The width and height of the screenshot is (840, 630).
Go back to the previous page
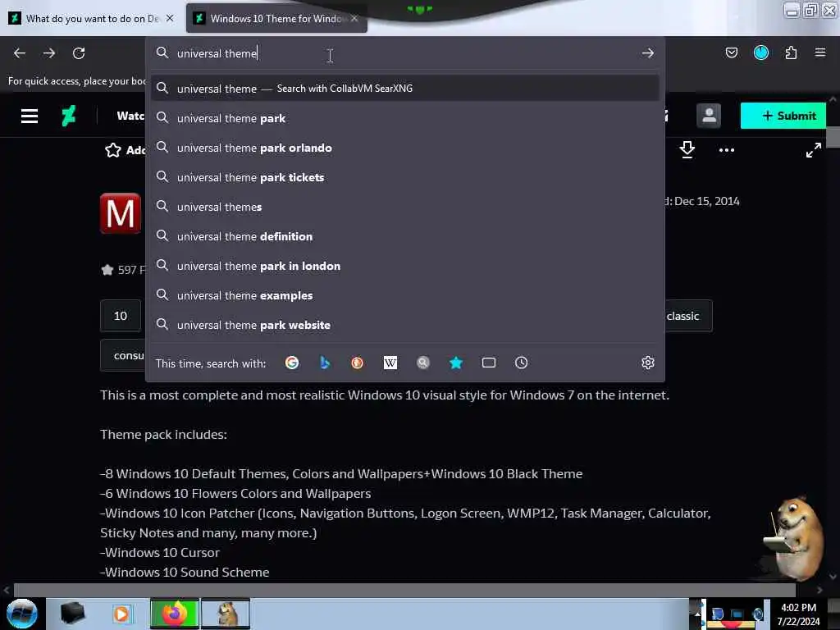[x=20, y=53]
